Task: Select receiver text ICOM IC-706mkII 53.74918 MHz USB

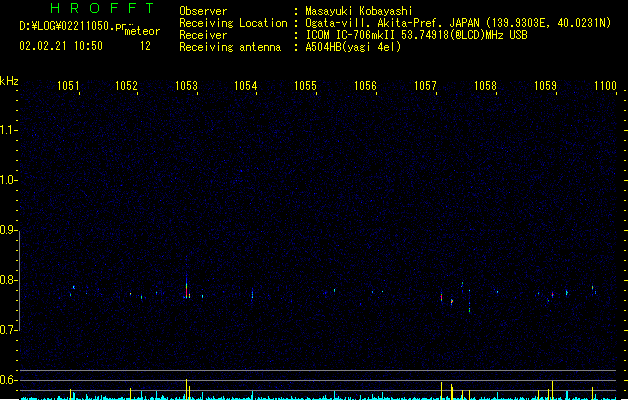Action: point(416,35)
